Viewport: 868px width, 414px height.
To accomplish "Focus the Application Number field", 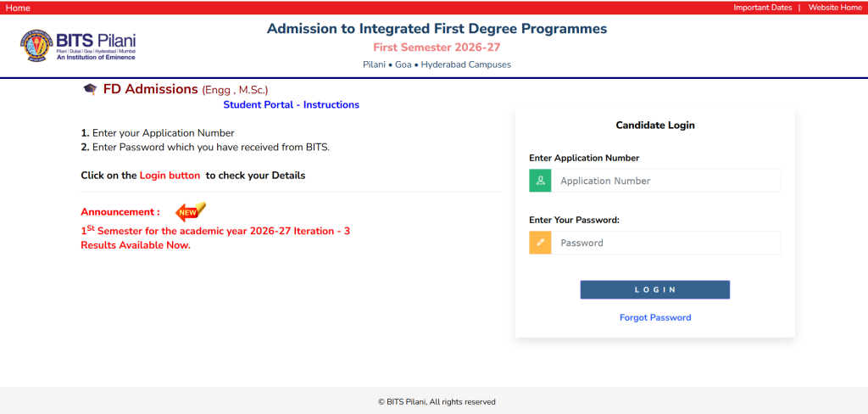I will coord(666,181).
